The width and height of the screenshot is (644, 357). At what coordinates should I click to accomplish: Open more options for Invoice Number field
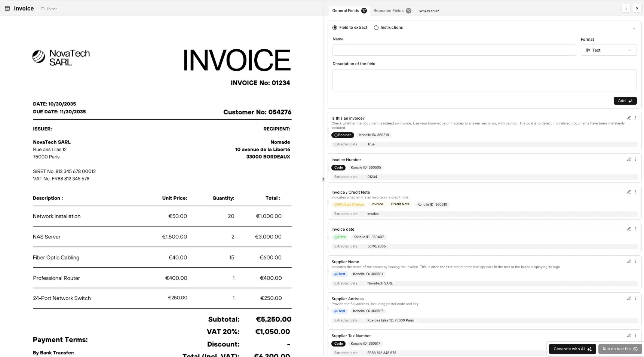click(636, 159)
